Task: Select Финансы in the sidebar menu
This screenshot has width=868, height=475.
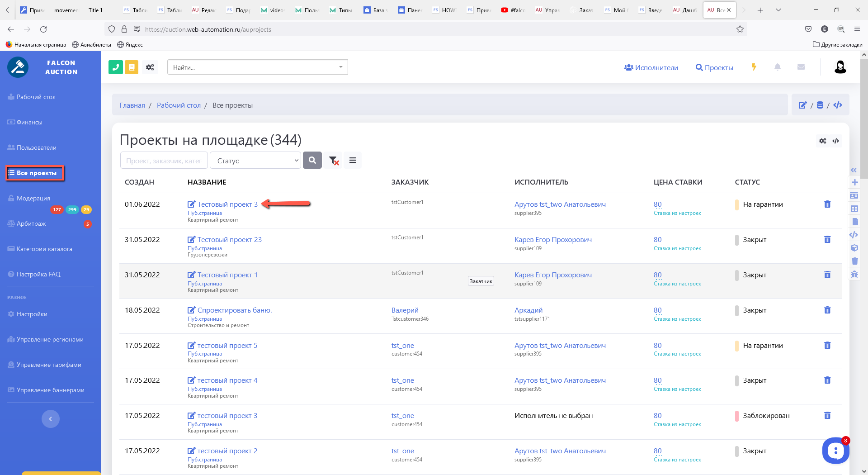Action: pyautogui.click(x=29, y=122)
